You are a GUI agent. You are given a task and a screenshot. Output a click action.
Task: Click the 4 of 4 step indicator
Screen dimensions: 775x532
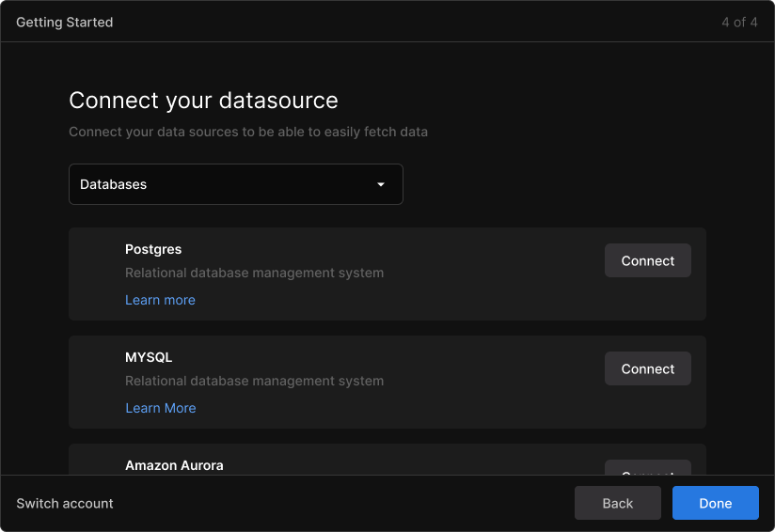[x=739, y=23]
